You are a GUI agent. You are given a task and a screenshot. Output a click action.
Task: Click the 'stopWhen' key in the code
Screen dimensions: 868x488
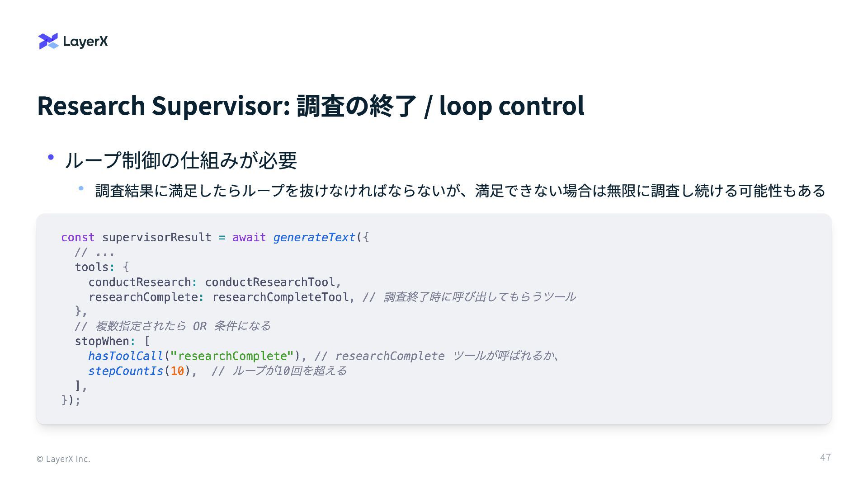(x=102, y=341)
